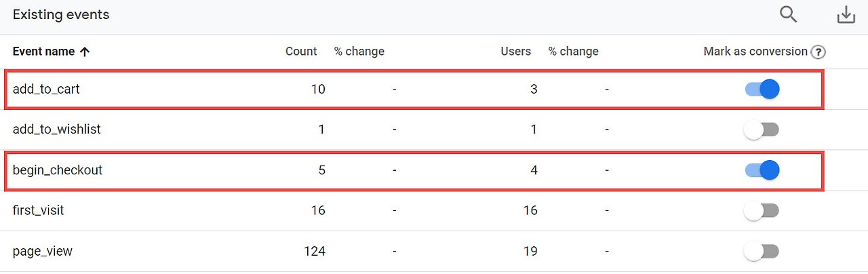Sort by Event name column header
The height and width of the screenshot is (274, 868).
pos(45,52)
